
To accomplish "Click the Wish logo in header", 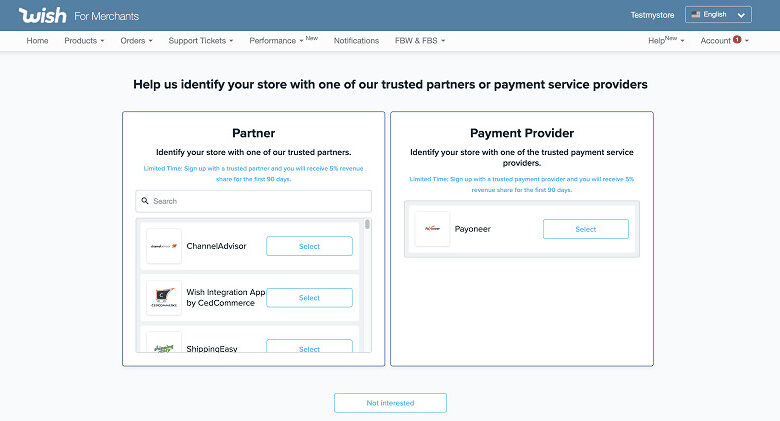I will (x=42, y=15).
